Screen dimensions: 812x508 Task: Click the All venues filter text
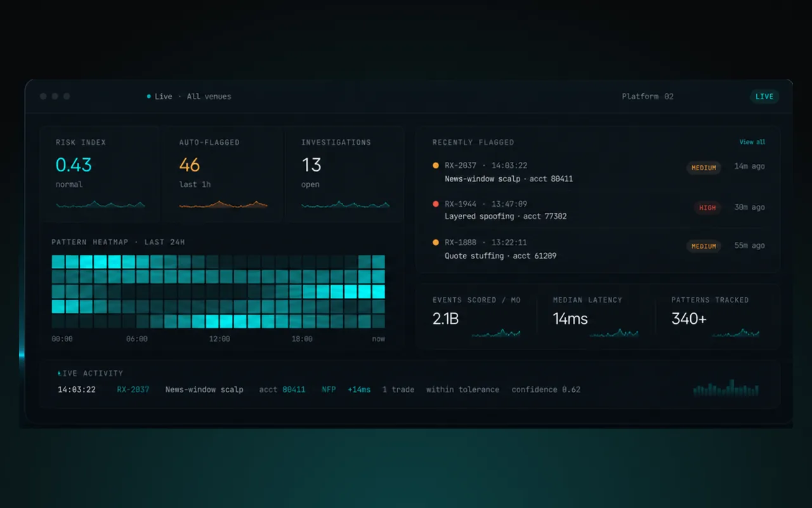pos(209,97)
